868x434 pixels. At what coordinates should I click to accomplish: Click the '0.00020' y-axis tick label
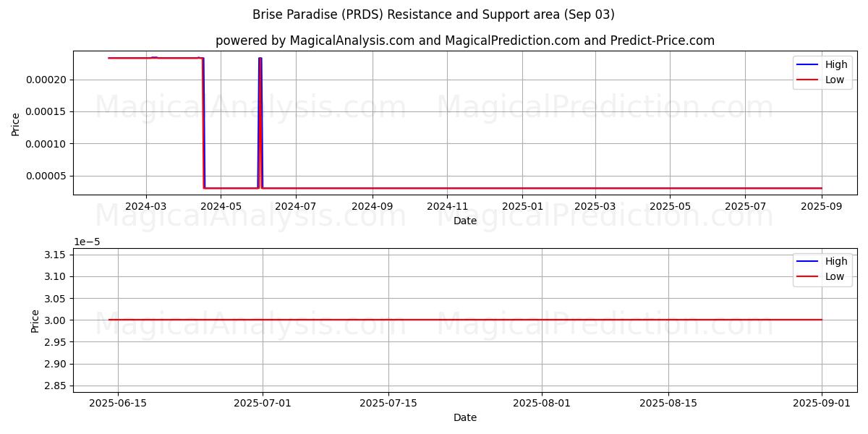pyautogui.click(x=46, y=80)
